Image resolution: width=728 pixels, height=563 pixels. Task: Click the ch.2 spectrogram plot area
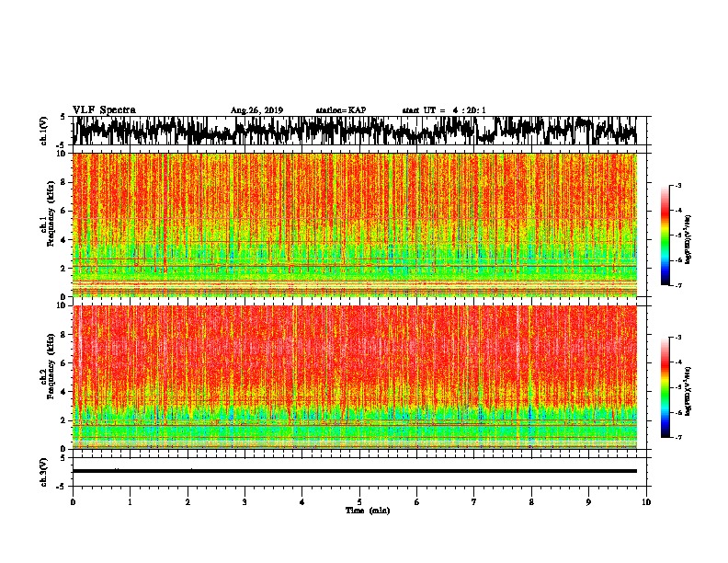click(x=355, y=377)
